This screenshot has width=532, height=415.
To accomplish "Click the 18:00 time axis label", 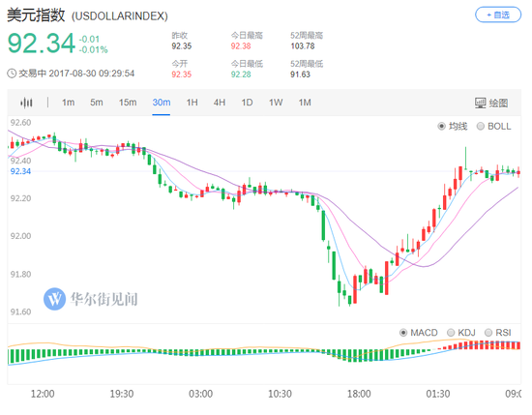I will (x=359, y=394).
